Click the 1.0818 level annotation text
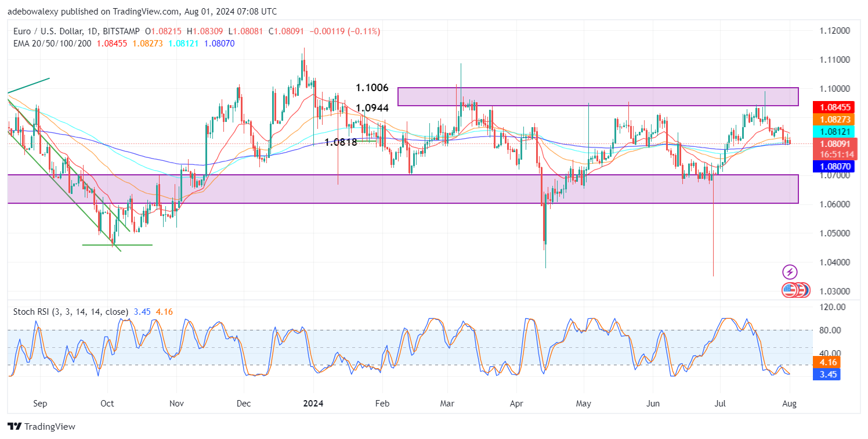Screen dimensions: 868x439 (x=340, y=142)
